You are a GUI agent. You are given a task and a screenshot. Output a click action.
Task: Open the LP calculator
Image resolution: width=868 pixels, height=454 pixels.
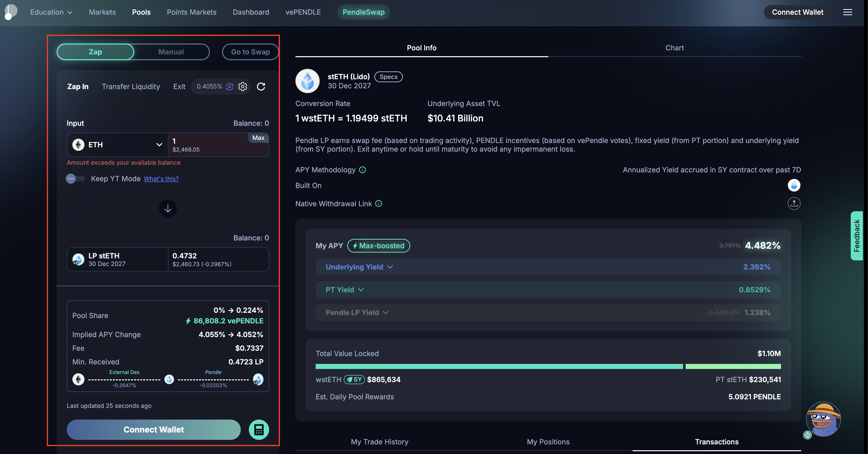pos(259,429)
